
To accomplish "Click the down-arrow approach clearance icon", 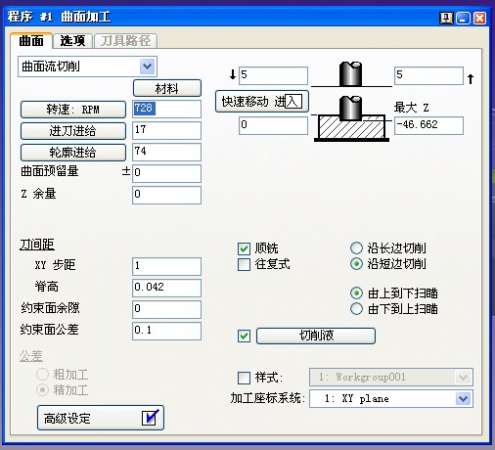I will [x=233, y=74].
